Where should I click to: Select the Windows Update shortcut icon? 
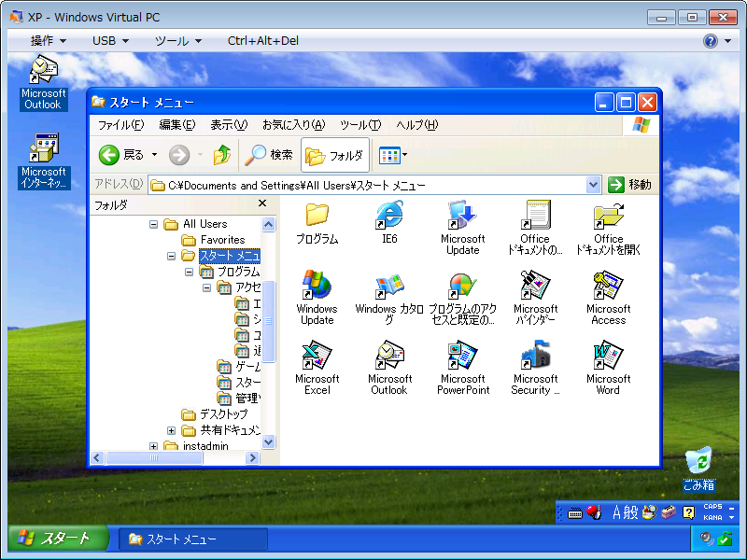point(317,287)
